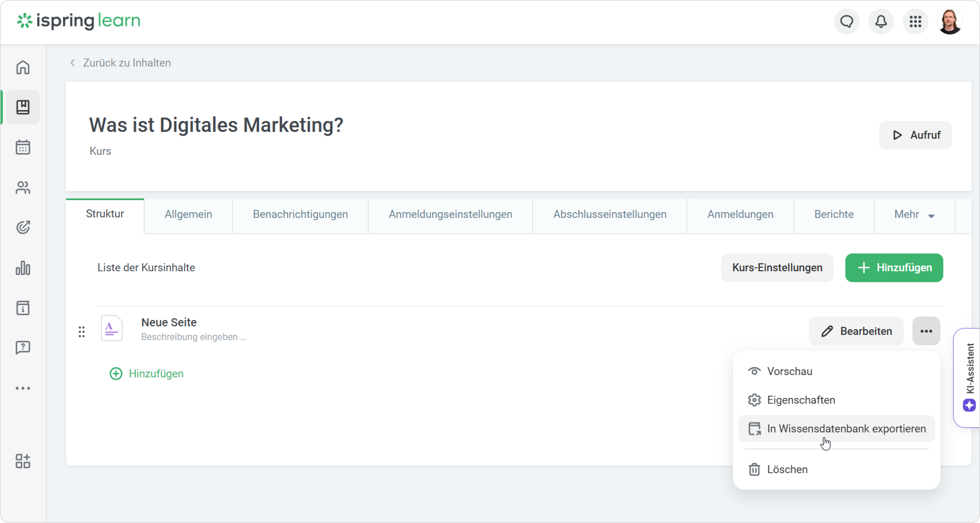Switch to the Abschlusseinstellungen tab
This screenshot has height=523, width=980.
609,215
